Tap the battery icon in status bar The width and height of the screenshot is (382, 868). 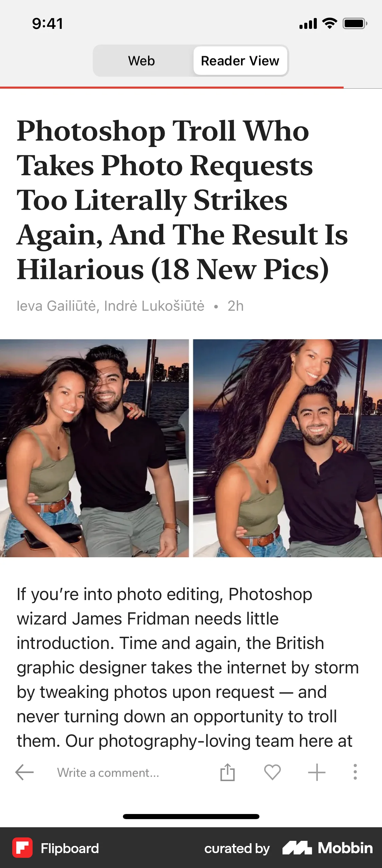355,23
